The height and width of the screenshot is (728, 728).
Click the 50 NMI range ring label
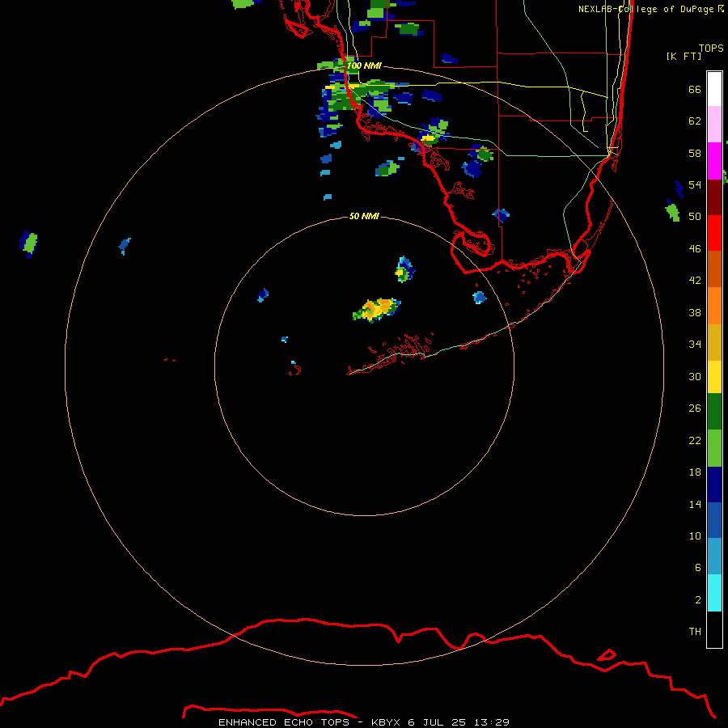coord(364,216)
